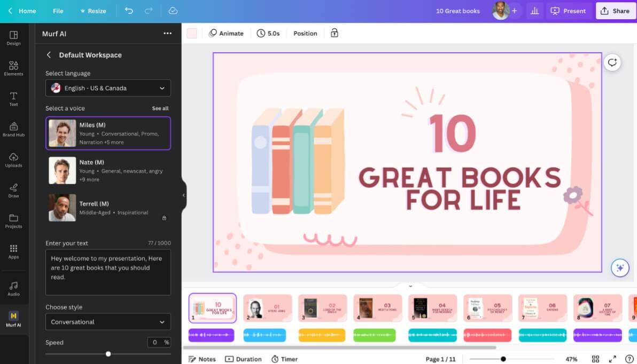Click See all voices link
637x364 pixels.
point(160,108)
